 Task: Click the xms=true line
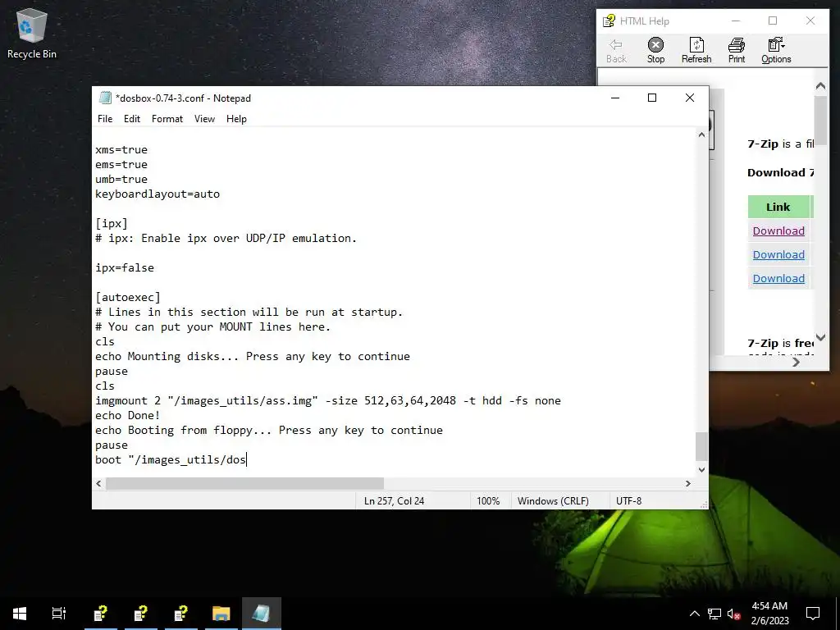121,149
